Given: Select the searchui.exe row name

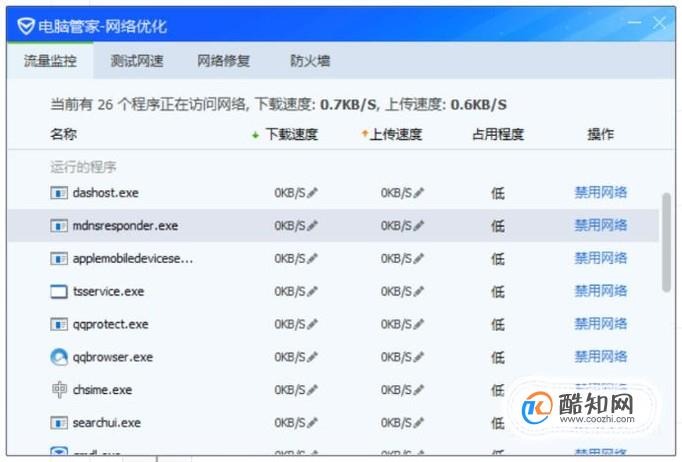Looking at the screenshot, I should (107, 423).
